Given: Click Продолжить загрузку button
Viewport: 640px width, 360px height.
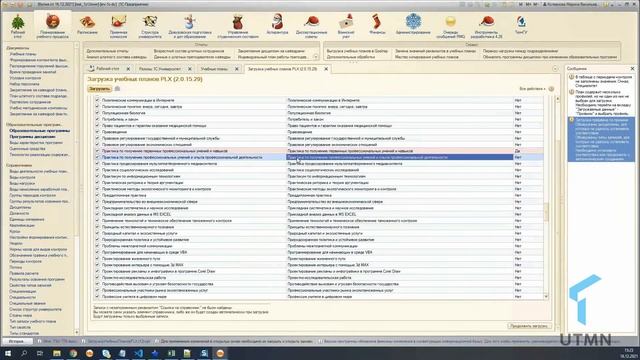Looking at the screenshot, I should tap(529, 326).
